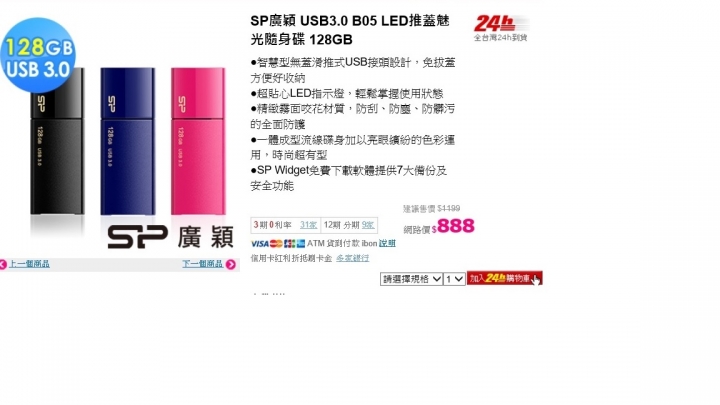
Task: Click the 31家 banks link for 3期
Action: tap(308, 225)
